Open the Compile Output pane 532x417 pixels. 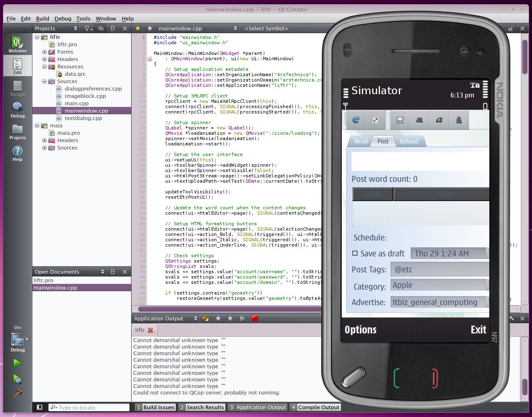316,407
